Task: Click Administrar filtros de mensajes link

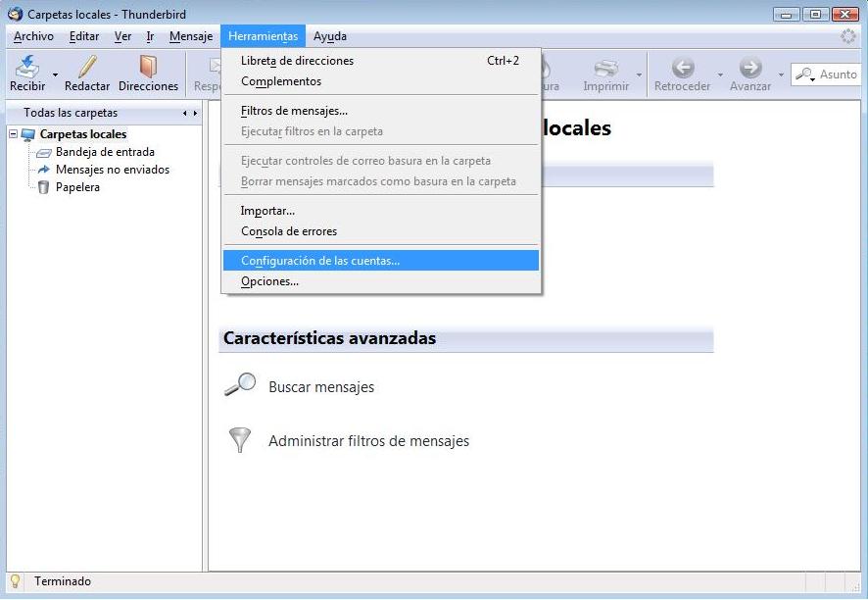Action: tap(368, 441)
